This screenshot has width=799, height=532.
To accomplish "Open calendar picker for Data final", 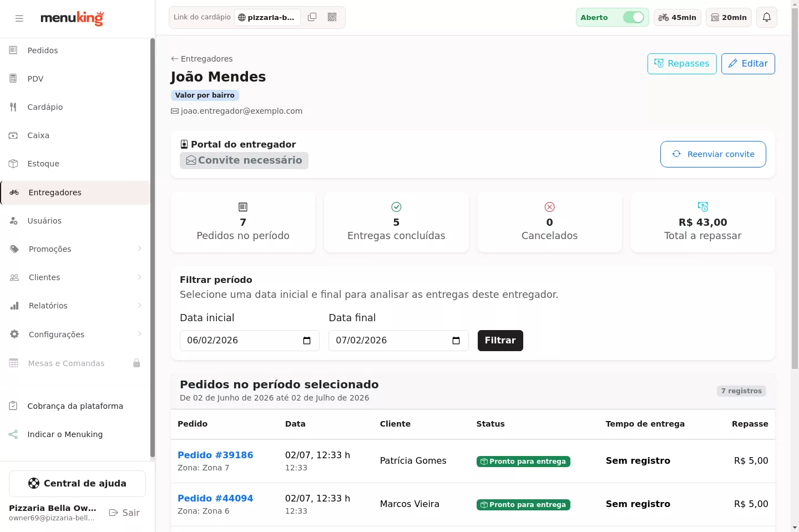I will coord(456,341).
